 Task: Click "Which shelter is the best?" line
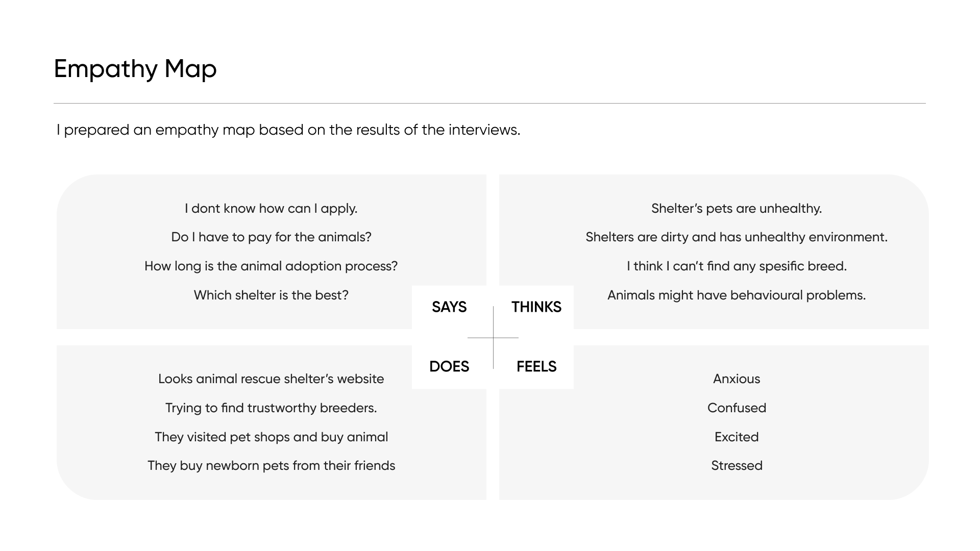271,295
